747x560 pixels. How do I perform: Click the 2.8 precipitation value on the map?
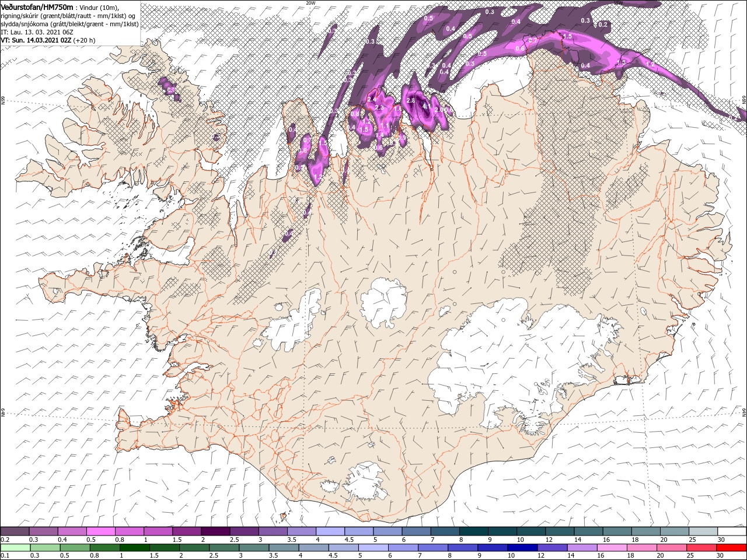coord(410,100)
